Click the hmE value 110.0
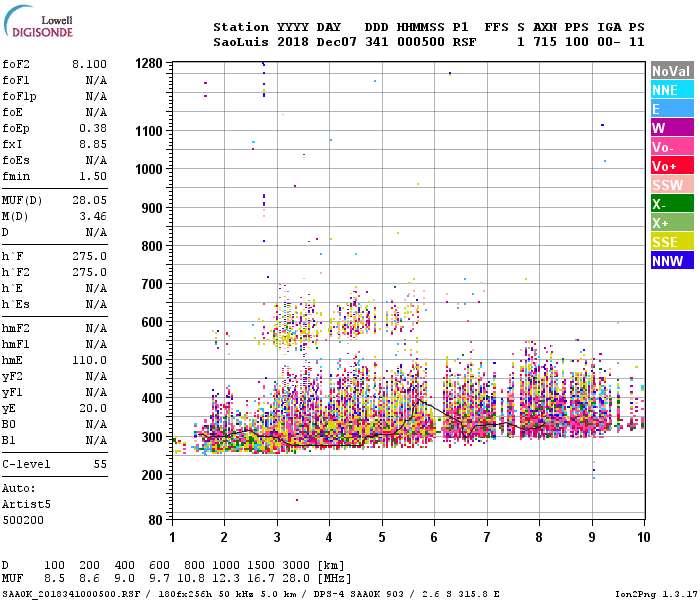 point(89,360)
